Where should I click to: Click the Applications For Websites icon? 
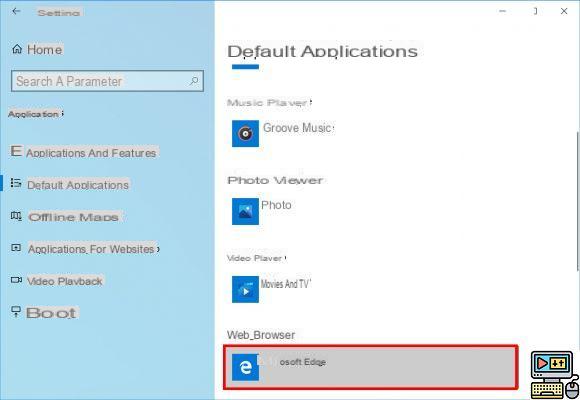(x=16, y=248)
